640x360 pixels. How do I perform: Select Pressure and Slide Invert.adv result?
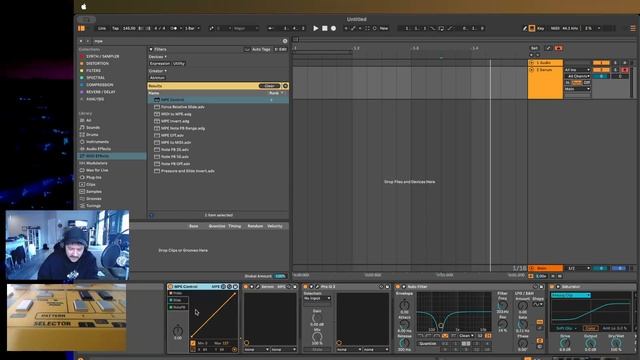(x=187, y=171)
